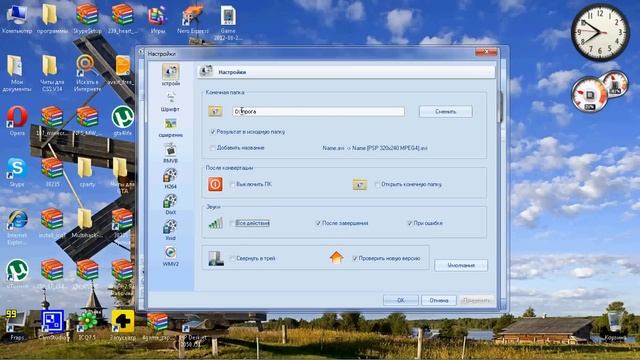Close the Настройки dialog window

coord(486,52)
